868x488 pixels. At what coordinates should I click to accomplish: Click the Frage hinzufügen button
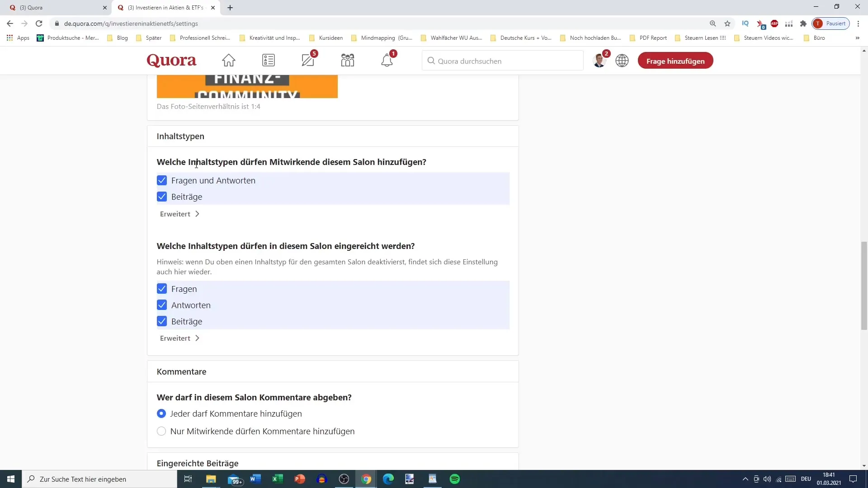[675, 61]
